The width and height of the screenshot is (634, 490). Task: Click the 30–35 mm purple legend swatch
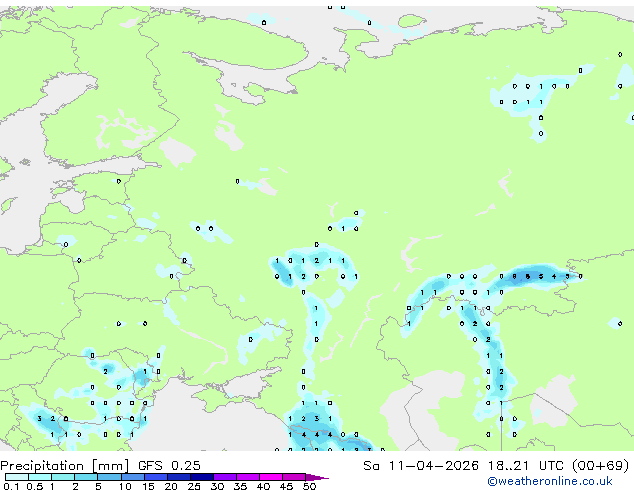coord(225,477)
